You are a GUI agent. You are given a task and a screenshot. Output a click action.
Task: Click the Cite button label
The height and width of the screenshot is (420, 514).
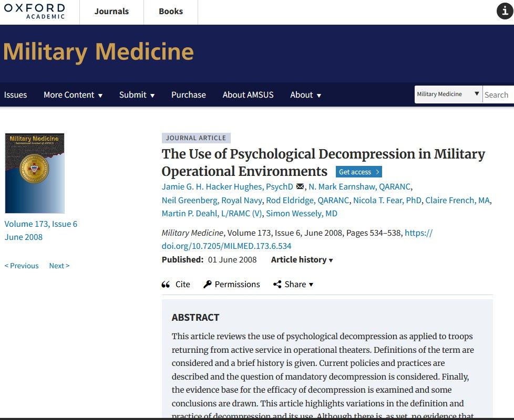pyautogui.click(x=182, y=284)
